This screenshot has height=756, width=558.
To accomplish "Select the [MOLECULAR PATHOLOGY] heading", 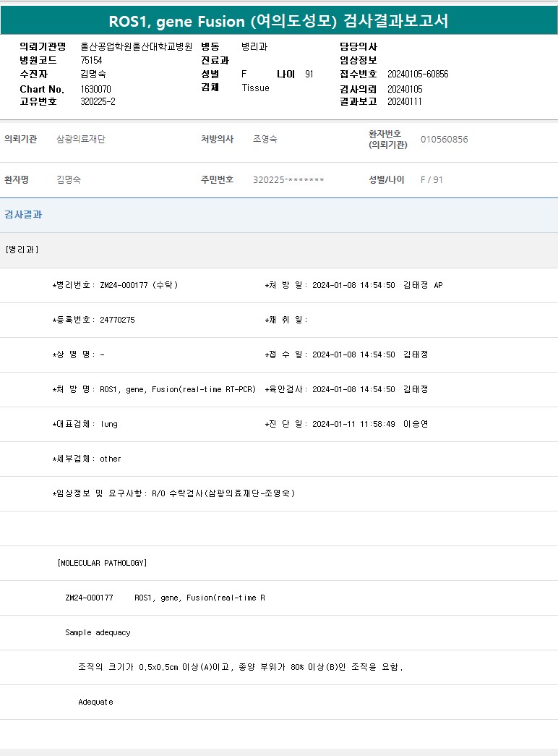I will (x=102, y=563).
